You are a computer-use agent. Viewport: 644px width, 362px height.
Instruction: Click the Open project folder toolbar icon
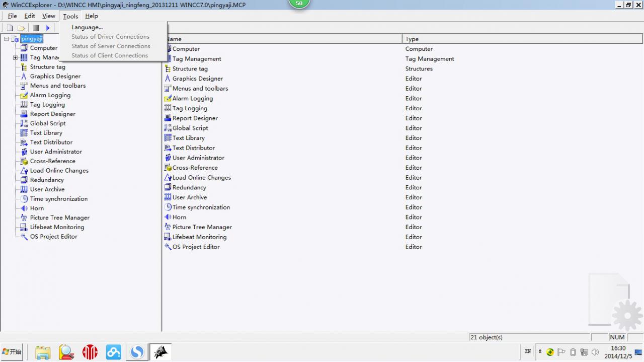click(x=22, y=28)
